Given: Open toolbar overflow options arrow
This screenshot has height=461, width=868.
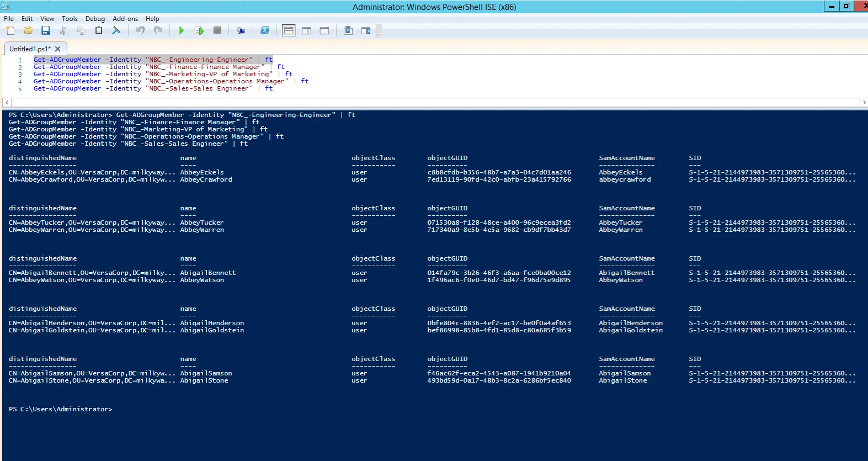Looking at the screenshot, I should point(379,31).
